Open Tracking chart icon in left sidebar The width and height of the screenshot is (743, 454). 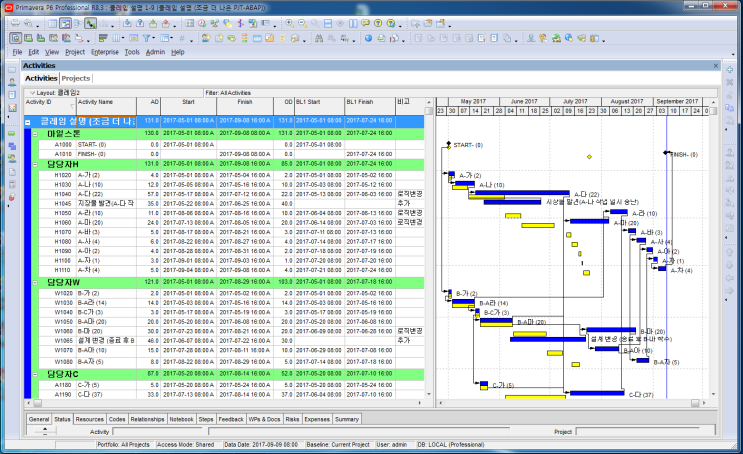point(12,108)
